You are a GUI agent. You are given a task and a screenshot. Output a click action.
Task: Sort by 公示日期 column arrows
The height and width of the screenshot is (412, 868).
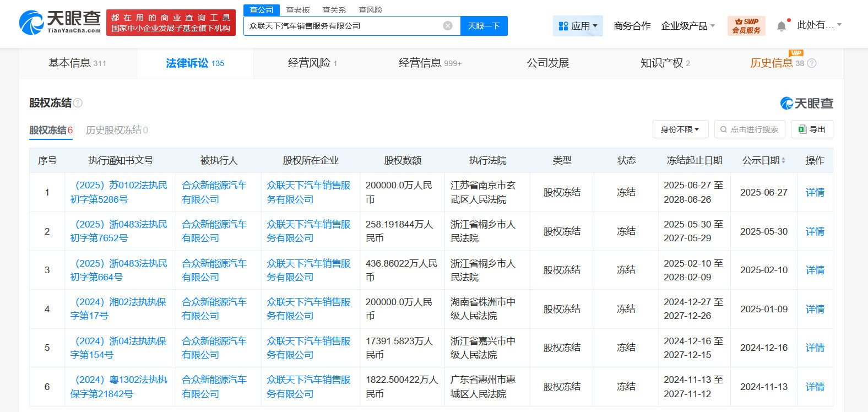784,160
